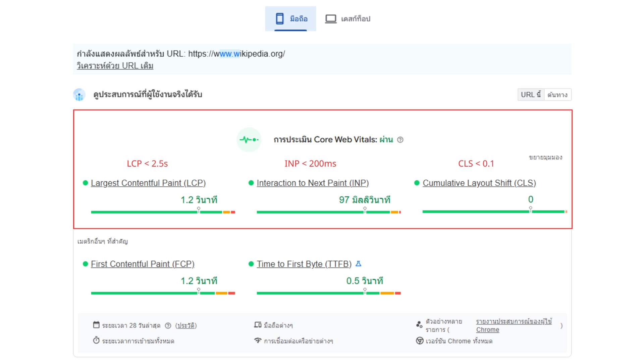Switch to the มือถือ (mobile) tab
644x362 pixels.
pyautogui.click(x=290, y=19)
